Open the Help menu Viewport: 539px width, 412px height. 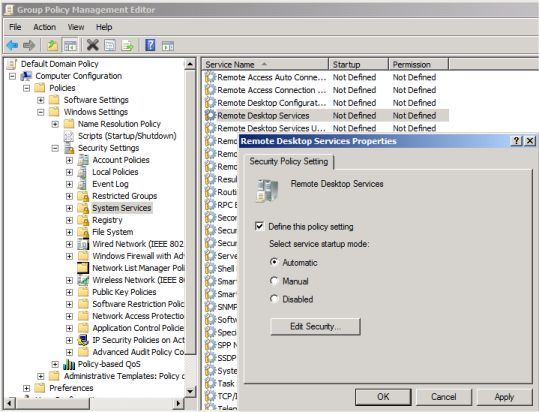click(104, 27)
